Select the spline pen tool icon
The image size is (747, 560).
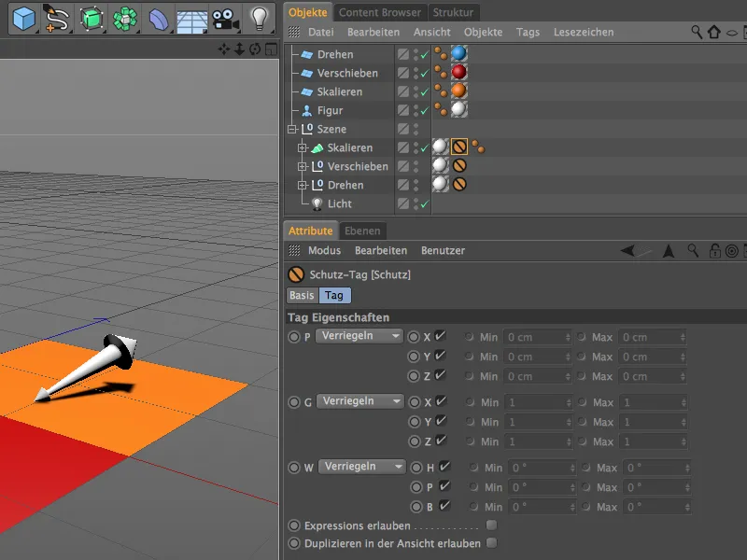coord(58,19)
